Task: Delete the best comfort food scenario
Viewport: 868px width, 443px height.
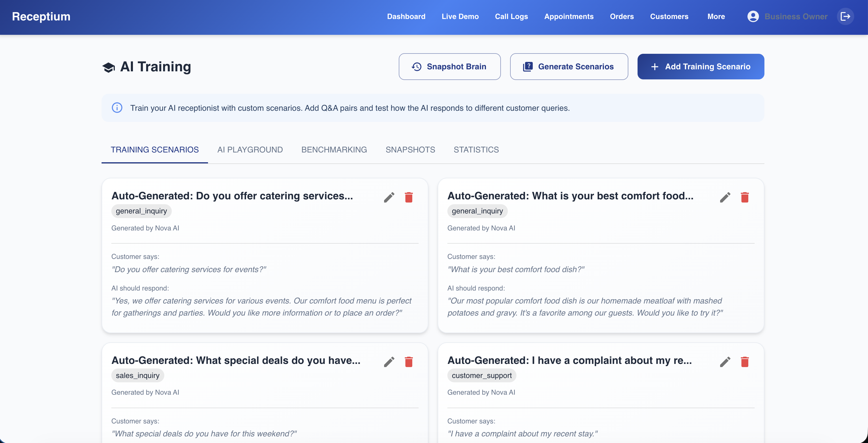Action: click(x=744, y=197)
